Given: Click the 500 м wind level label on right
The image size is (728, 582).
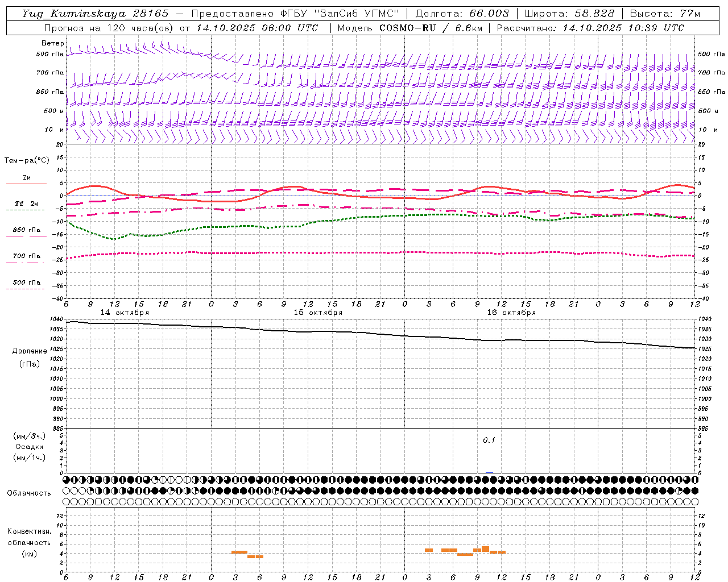Looking at the screenshot, I should pos(708,111).
